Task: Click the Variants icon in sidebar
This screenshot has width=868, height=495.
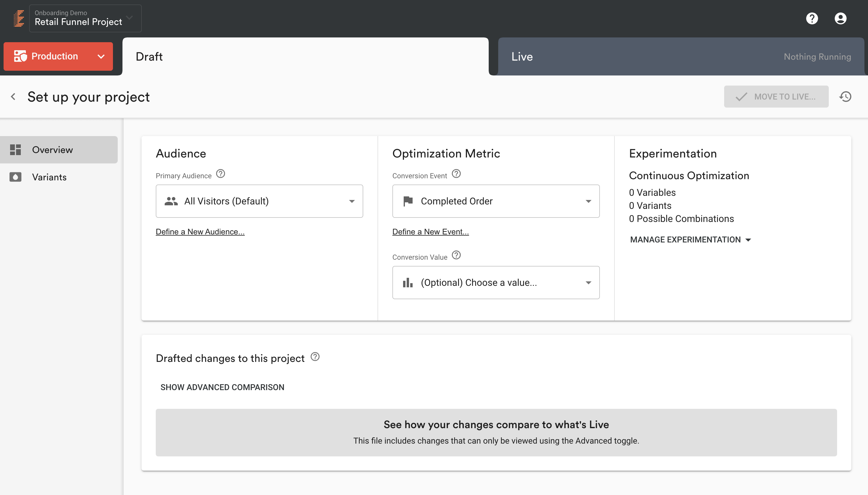Action: pyautogui.click(x=15, y=177)
